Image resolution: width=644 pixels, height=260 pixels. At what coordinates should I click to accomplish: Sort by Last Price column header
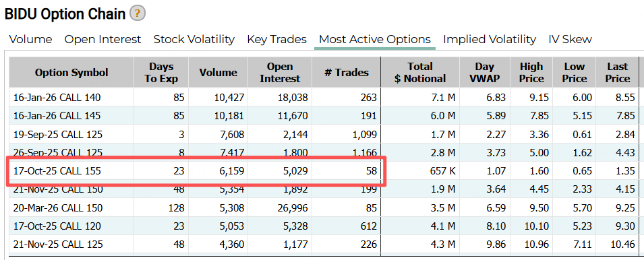tap(617, 72)
